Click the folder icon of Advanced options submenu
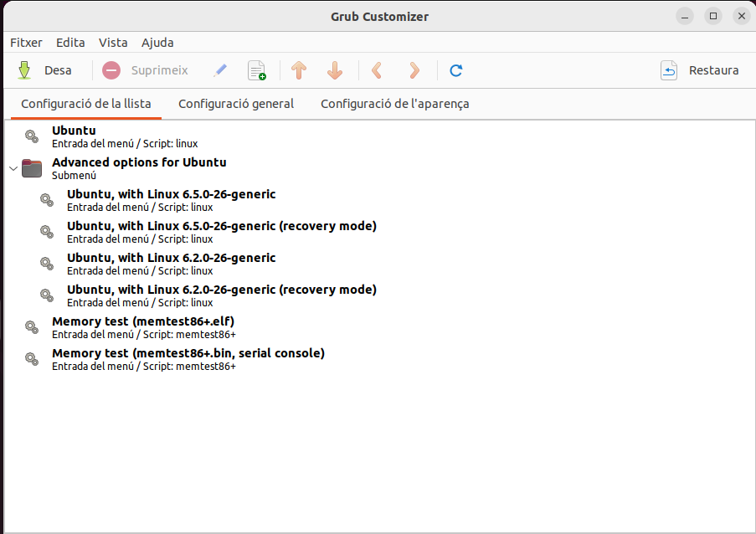756x534 pixels. [32, 168]
